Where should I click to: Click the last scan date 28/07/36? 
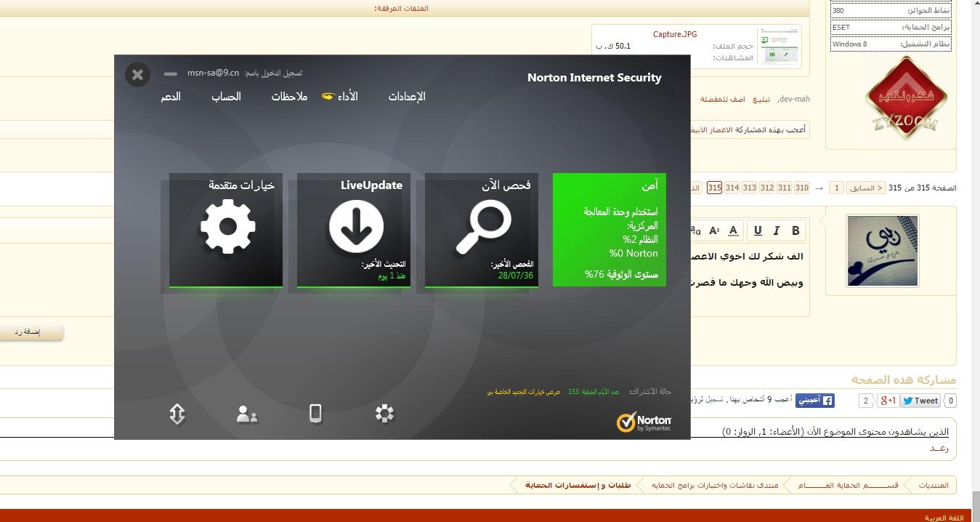(x=516, y=276)
